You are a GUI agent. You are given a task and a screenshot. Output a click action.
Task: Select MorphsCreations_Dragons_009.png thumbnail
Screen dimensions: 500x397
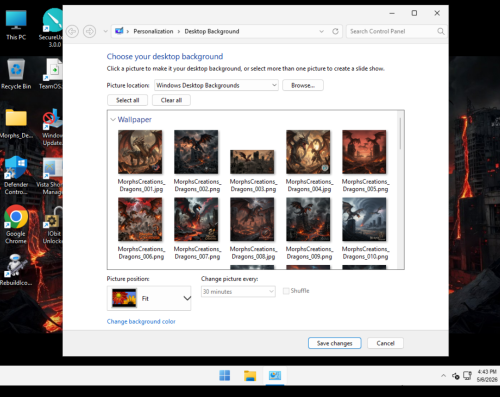point(308,219)
